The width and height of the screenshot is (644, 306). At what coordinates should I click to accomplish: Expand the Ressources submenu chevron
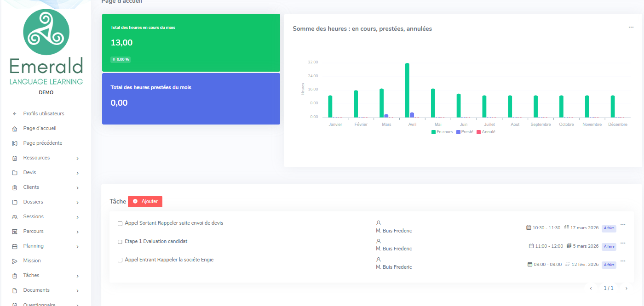(x=77, y=159)
